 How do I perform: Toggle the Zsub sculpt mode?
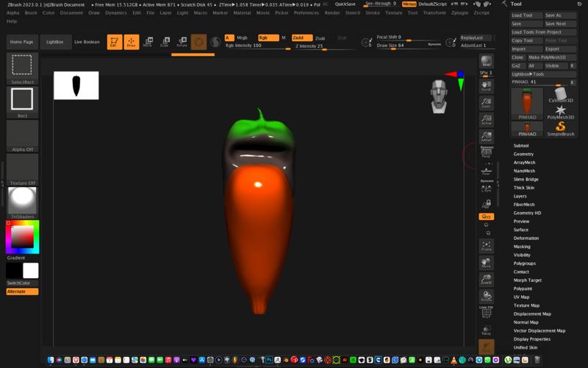(x=320, y=38)
